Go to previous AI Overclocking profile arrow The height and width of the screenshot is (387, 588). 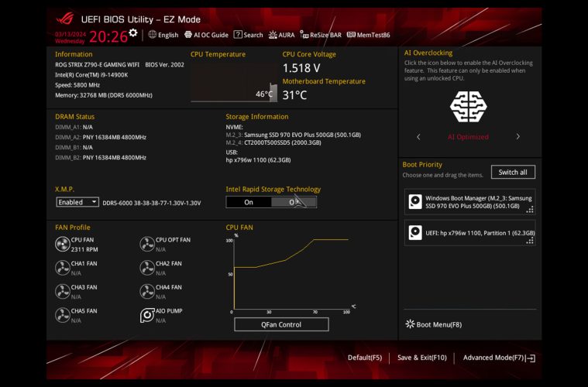click(x=418, y=137)
